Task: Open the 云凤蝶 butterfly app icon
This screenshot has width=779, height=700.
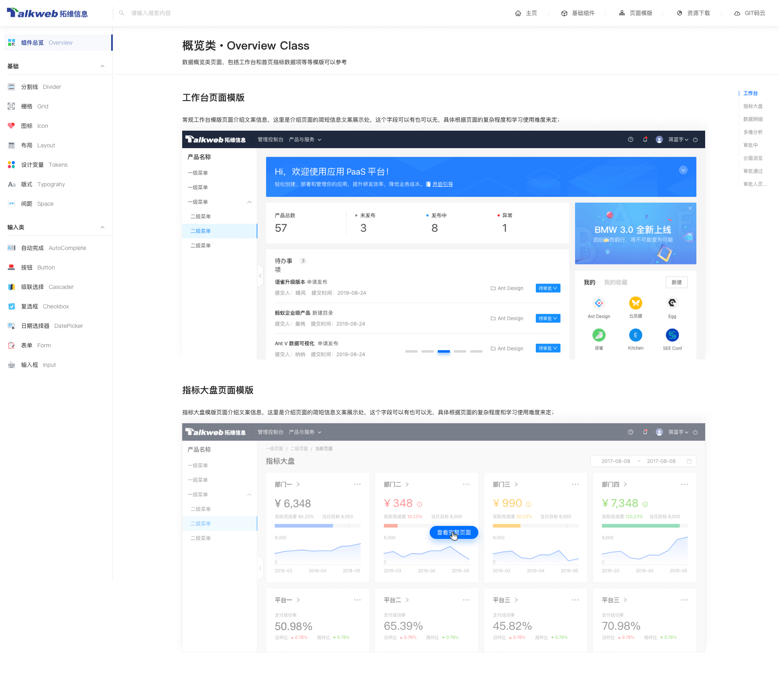Action: coord(635,303)
